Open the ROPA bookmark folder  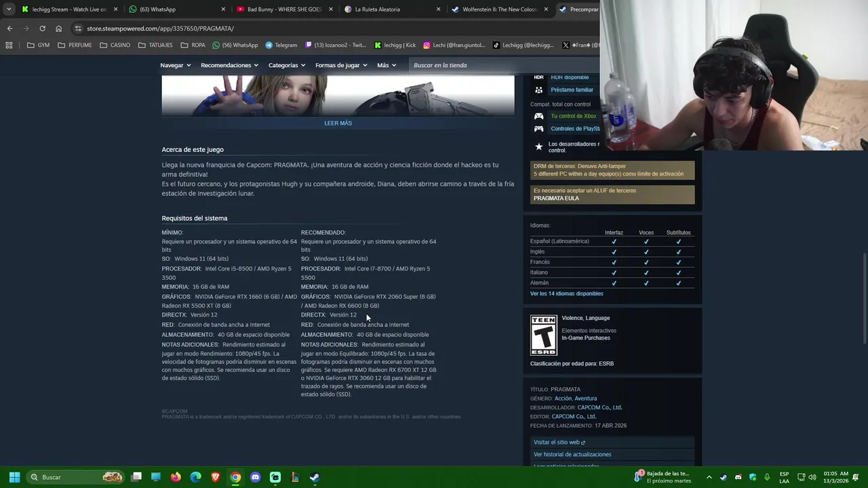(193, 45)
